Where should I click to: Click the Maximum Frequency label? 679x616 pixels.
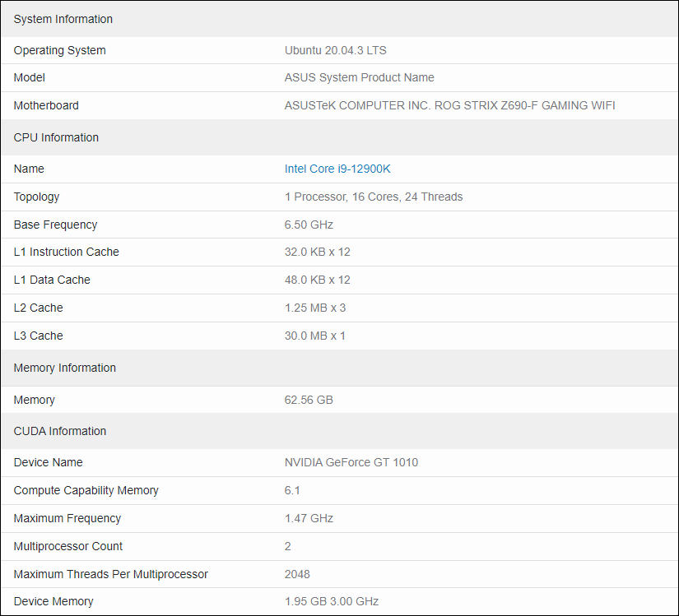(67, 518)
